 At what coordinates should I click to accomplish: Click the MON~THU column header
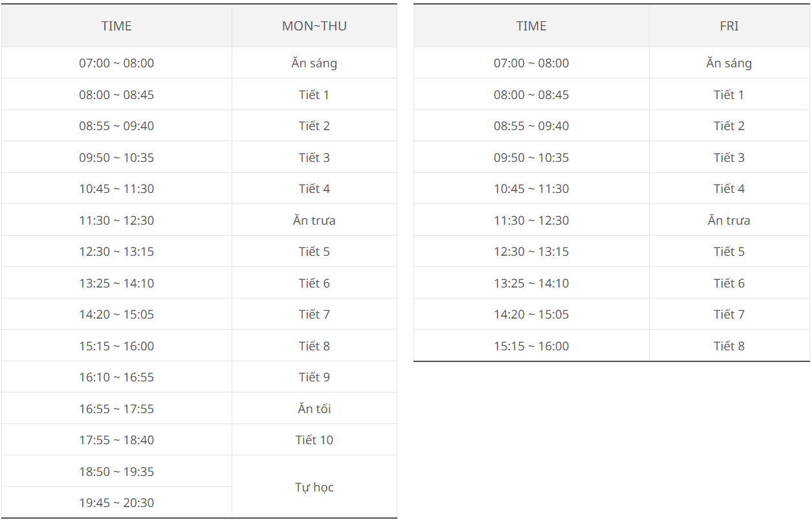314,26
